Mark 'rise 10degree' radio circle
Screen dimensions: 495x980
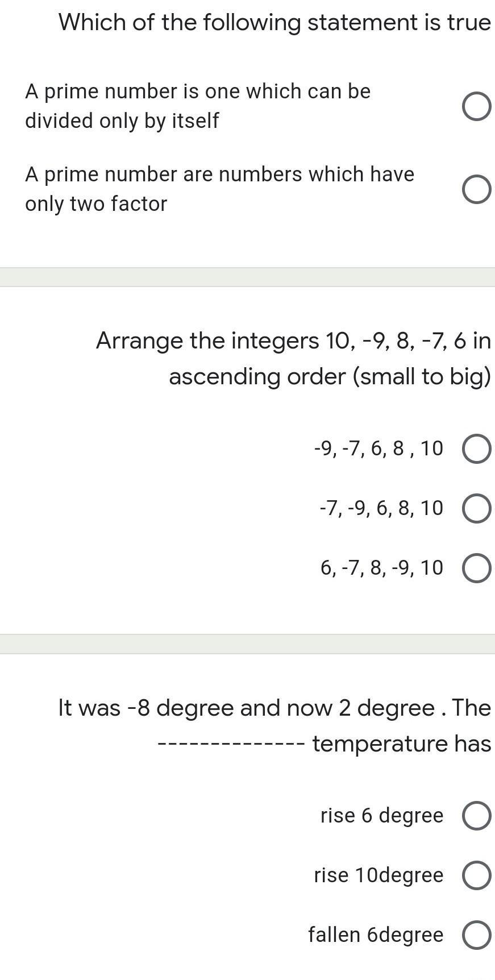pos(477,875)
